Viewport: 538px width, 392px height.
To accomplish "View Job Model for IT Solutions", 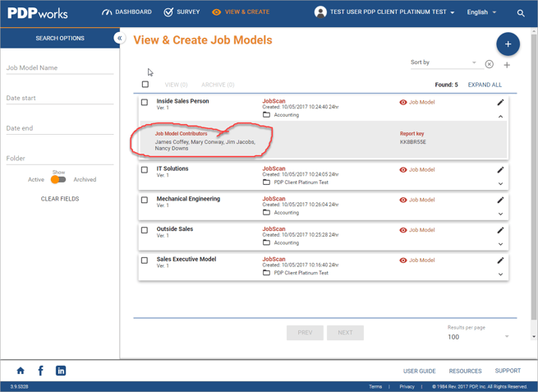I will 417,169.
